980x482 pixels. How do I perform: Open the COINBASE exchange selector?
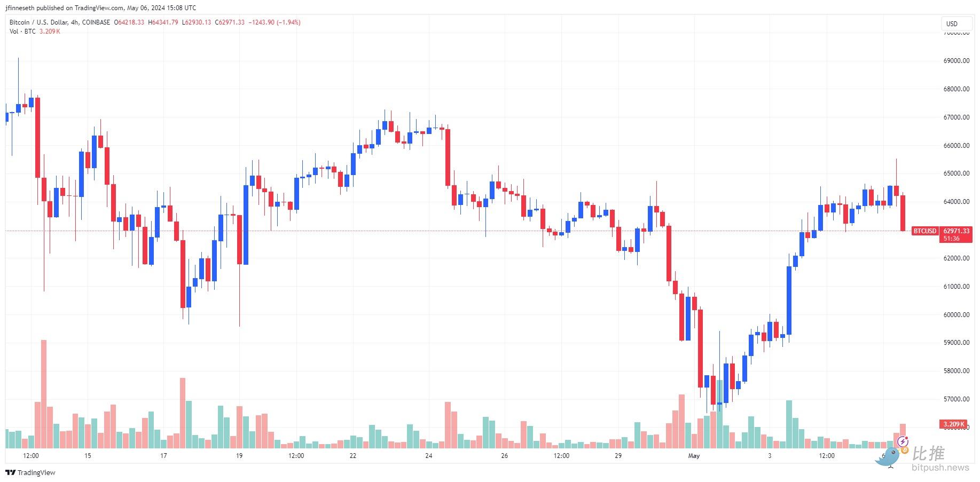(97, 22)
